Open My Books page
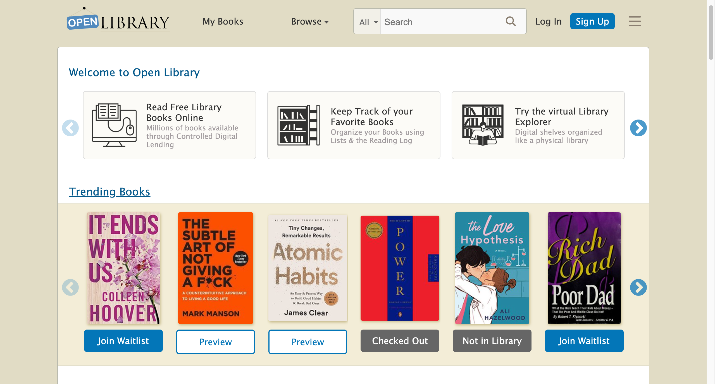This screenshot has height=384, width=715. (x=223, y=21)
